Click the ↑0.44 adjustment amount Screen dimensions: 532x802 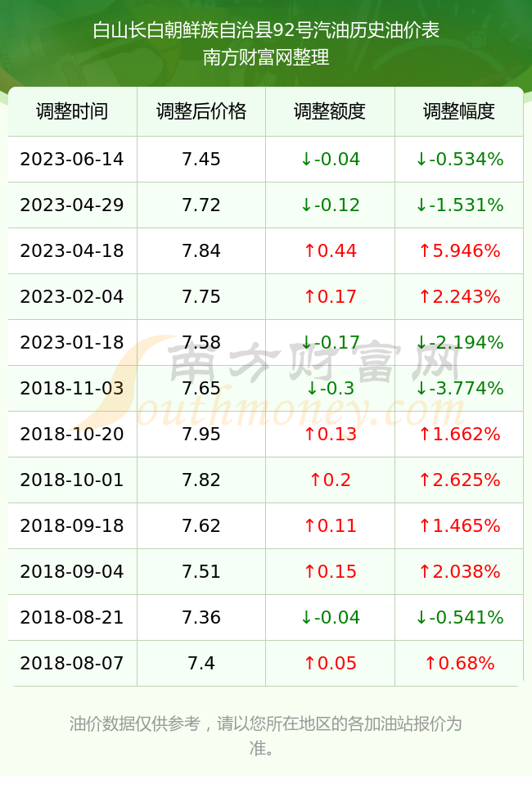coord(330,250)
